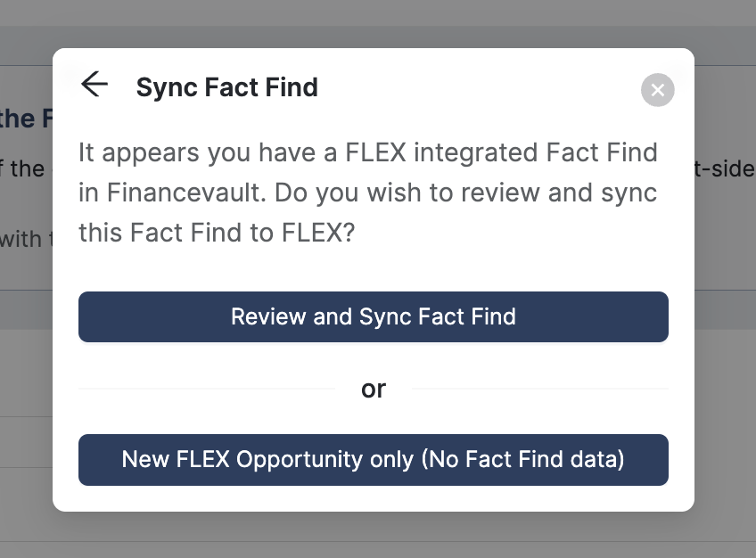Click Review and Sync Fact Find
The image size is (756, 558).
[374, 316]
